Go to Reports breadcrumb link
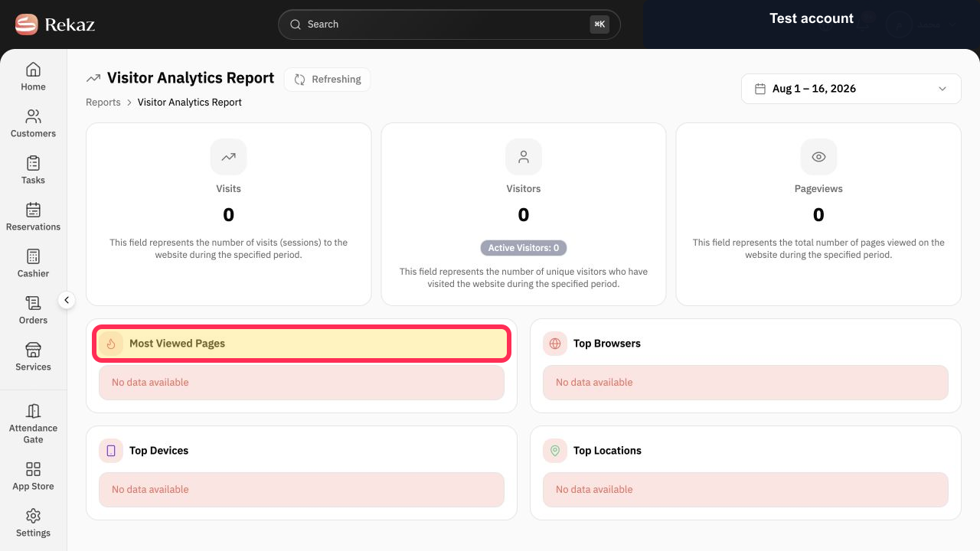The height and width of the screenshot is (551, 980). pos(103,103)
